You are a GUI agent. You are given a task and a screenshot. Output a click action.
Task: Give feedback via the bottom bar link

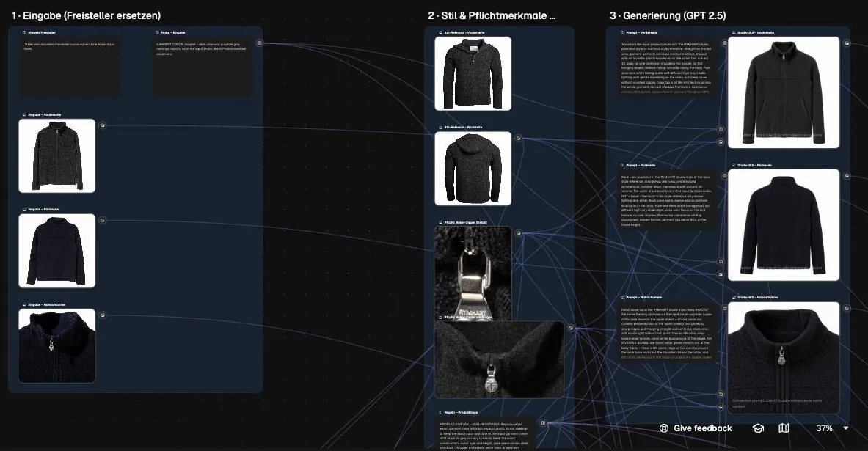pyautogui.click(x=702, y=428)
